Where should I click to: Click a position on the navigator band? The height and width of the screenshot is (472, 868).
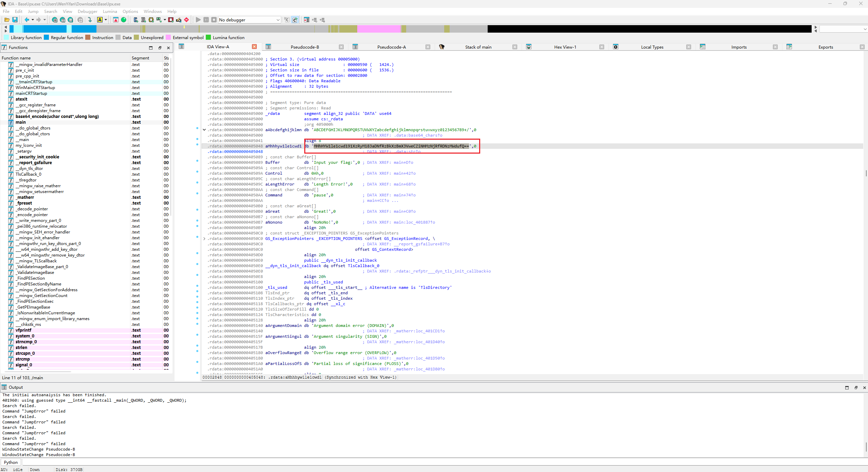(374, 29)
